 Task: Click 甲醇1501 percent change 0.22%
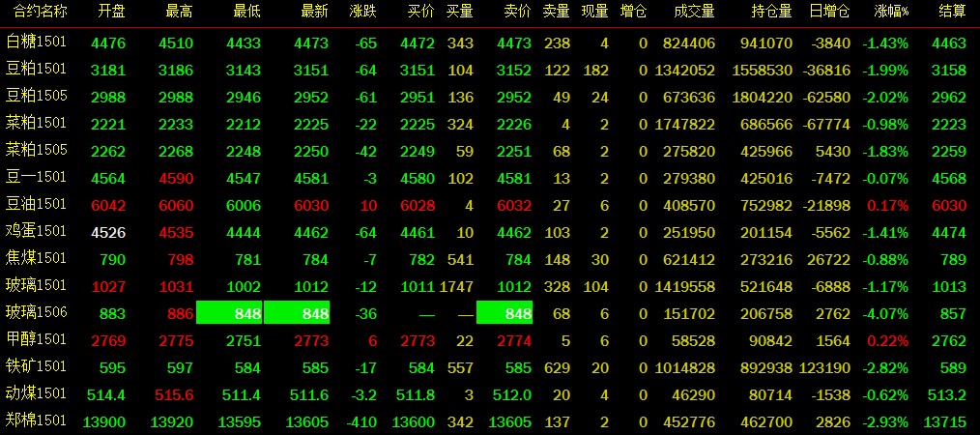click(x=885, y=341)
